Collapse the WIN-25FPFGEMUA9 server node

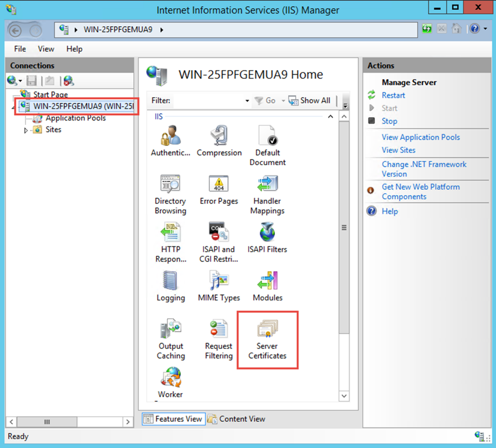click(14, 107)
